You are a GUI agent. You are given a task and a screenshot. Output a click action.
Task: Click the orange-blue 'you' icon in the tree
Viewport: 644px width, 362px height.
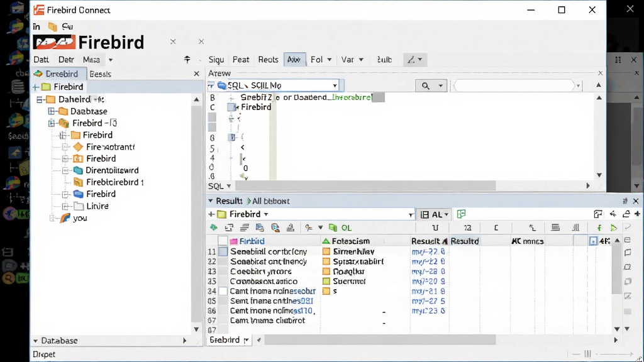[65, 218]
